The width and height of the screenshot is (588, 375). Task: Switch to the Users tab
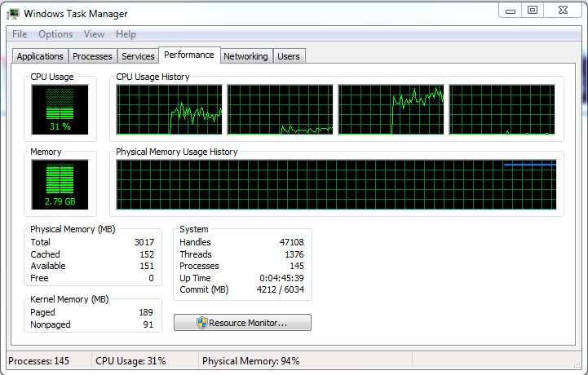[289, 56]
